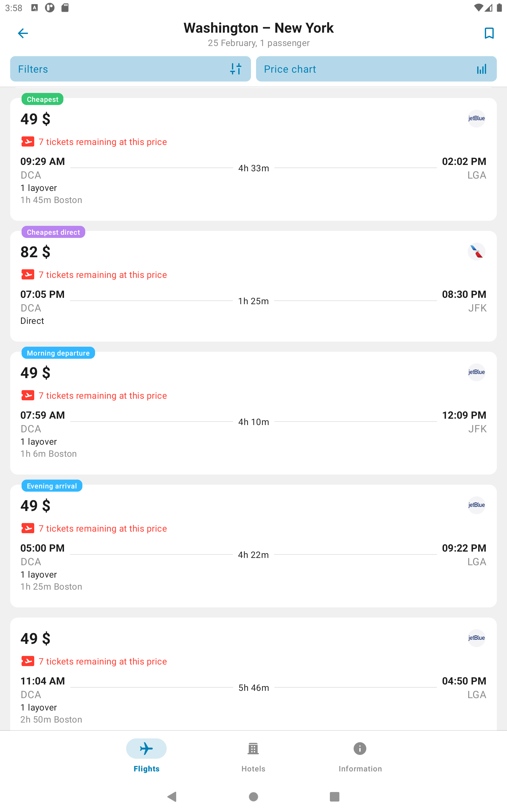Open the Information tab
The width and height of the screenshot is (507, 812).
tap(360, 756)
